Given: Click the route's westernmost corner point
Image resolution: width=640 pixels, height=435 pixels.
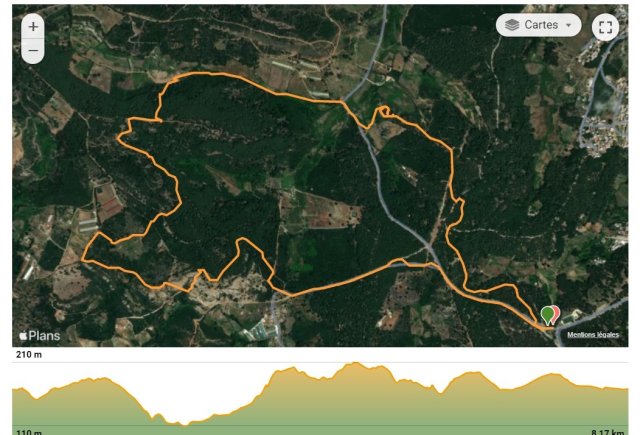Looking at the screenshot, I should [x=83, y=260].
